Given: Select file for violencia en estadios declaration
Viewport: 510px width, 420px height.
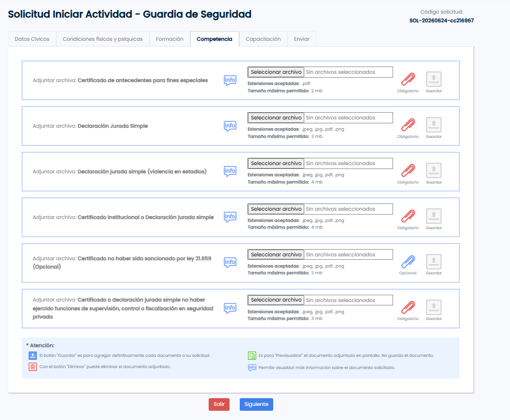Looking at the screenshot, I should click(276, 163).
